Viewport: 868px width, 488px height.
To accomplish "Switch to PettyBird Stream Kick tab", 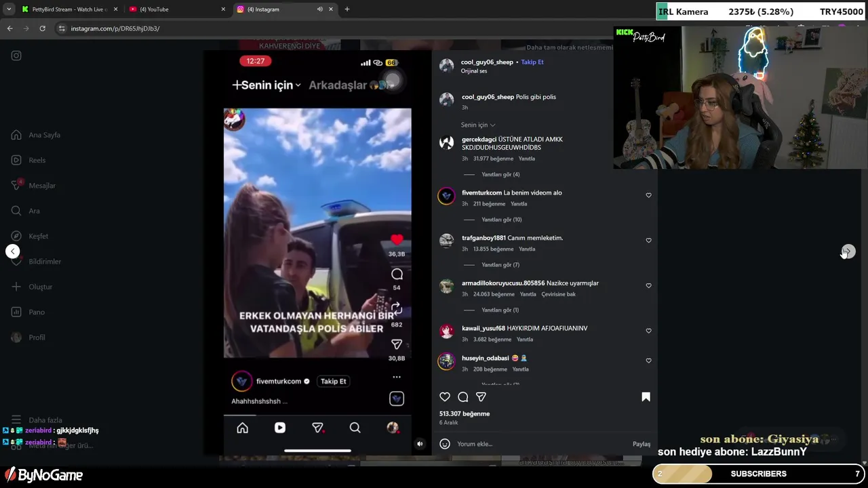I will pyautogui.click(x=68, y=9).
